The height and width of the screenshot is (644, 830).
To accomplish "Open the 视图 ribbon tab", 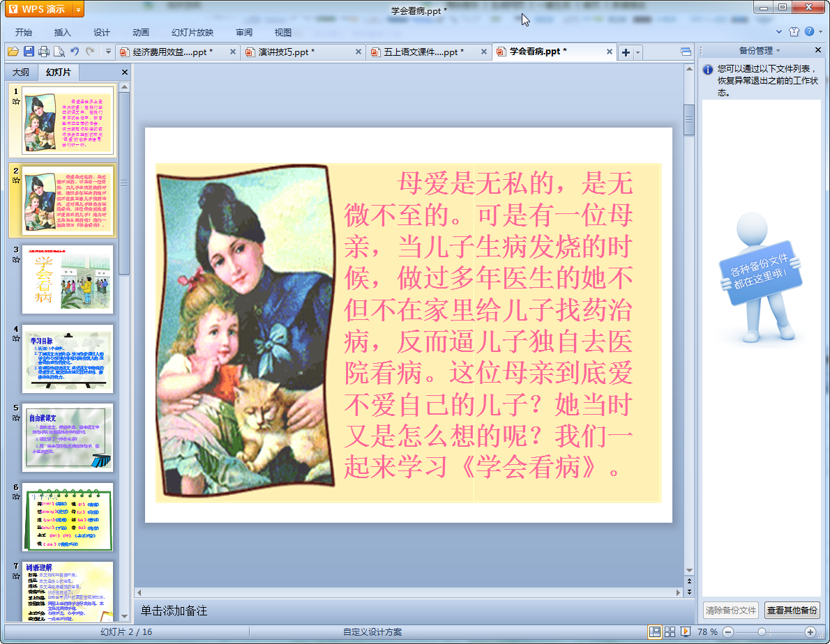I will pos(283,32).
